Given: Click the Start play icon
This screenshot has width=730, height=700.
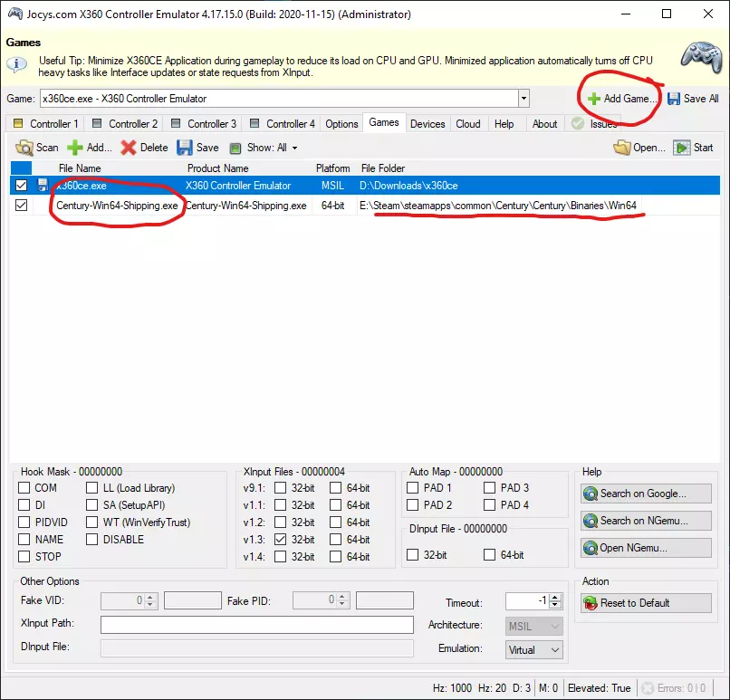Looking at the screenshot, I should point(682,148).
